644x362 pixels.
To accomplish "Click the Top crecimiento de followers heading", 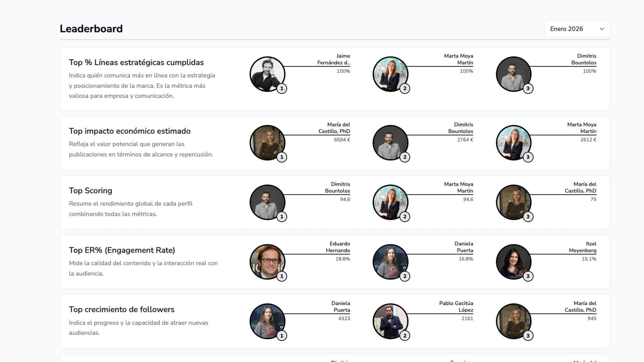I will point(121,309).
